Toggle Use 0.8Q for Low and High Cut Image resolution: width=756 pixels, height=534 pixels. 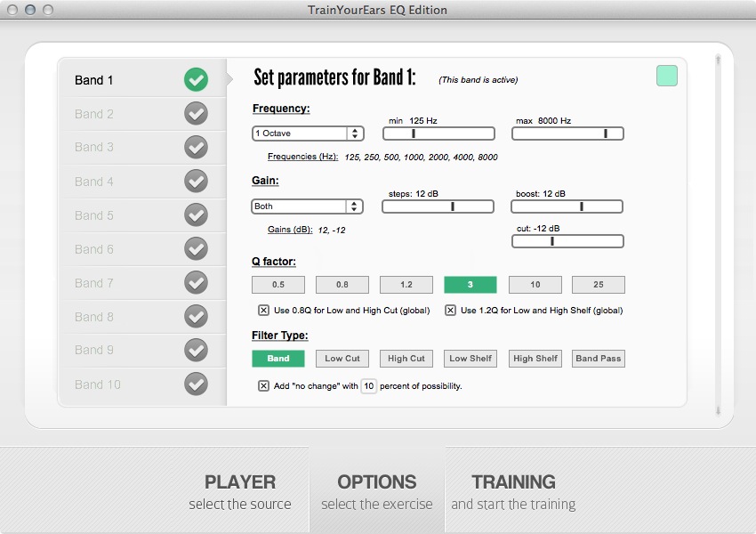pos(263,311)
